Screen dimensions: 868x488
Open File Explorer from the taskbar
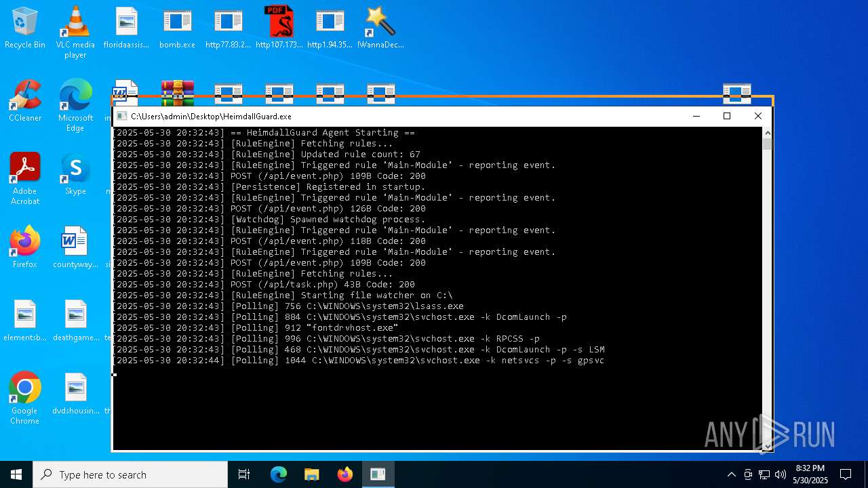point(311,474)
